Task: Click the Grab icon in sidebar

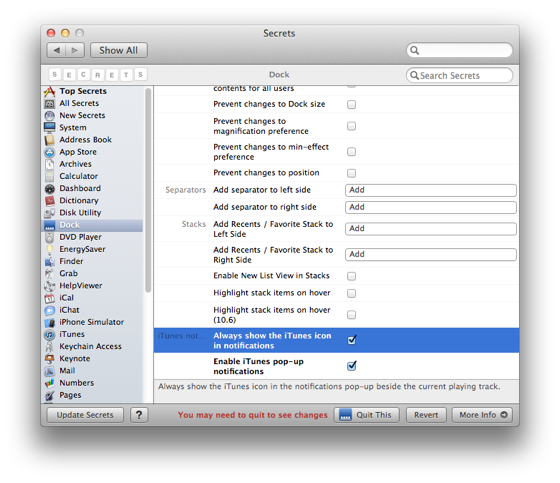Action: pos(50,274)
